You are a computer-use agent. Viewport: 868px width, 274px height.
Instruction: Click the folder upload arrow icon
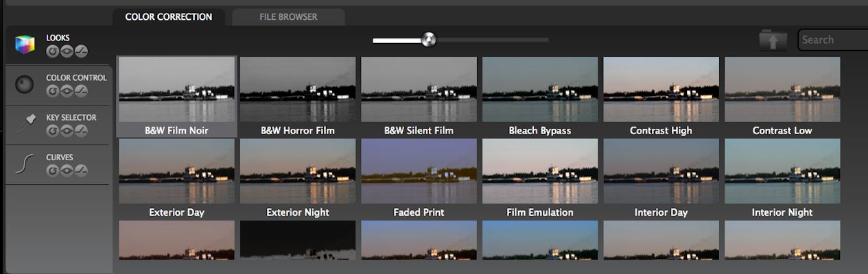pos(773,40)
